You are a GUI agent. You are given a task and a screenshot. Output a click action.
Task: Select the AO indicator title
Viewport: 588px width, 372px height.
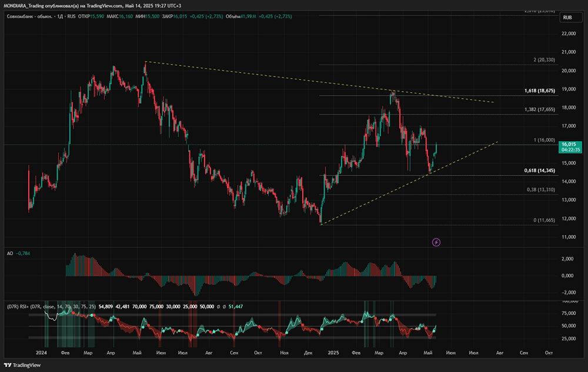point(11,253)
